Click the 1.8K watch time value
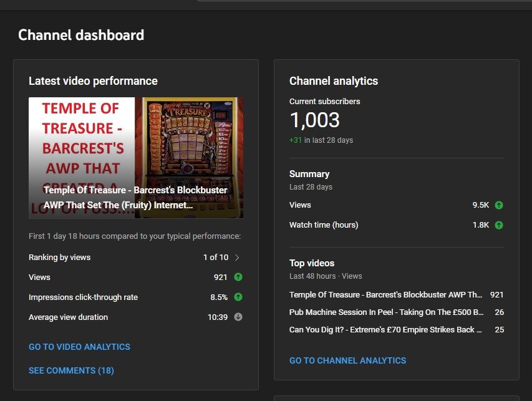This screenshot has height=401, width=532. point(481,225)
